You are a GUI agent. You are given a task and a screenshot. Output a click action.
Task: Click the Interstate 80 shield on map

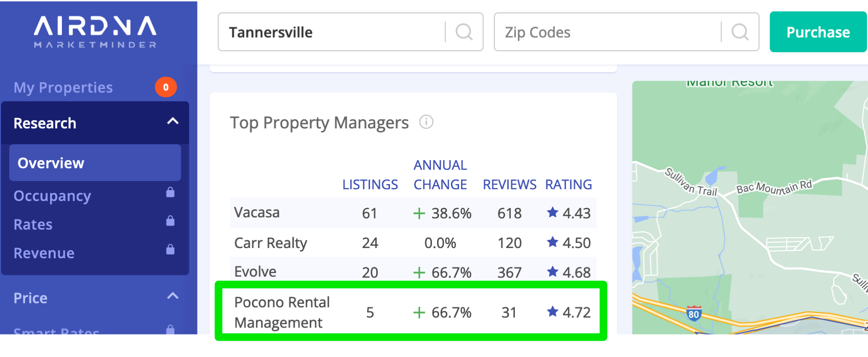693,313
